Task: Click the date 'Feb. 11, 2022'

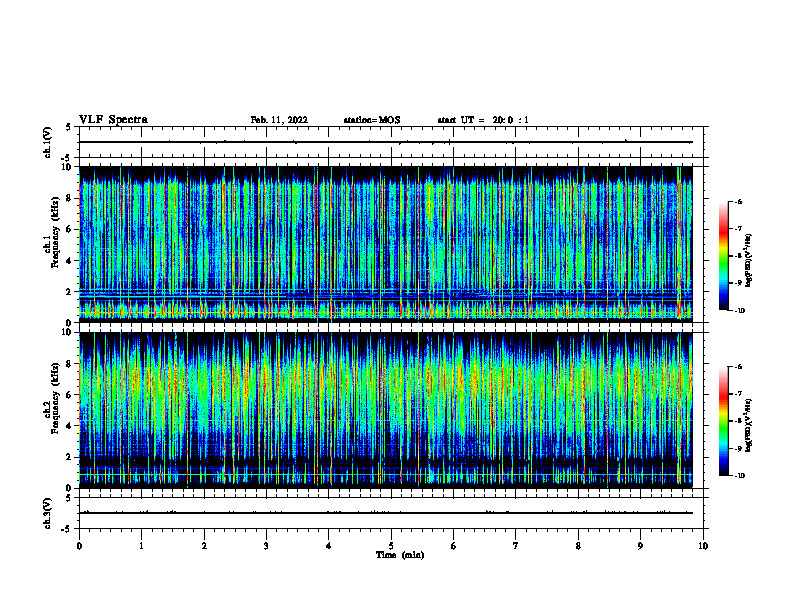Action: 279,120
